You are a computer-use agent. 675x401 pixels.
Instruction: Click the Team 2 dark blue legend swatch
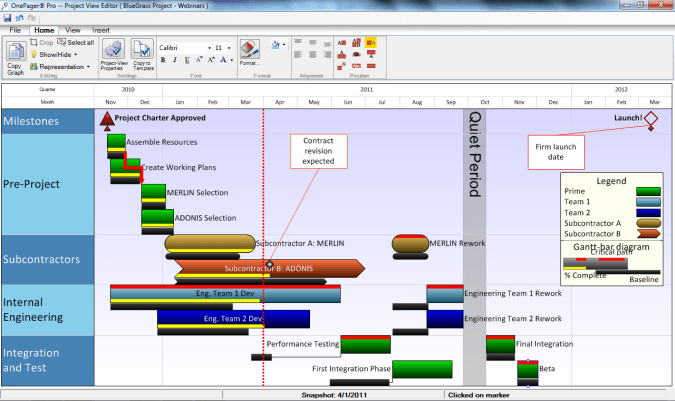(648, 213)
